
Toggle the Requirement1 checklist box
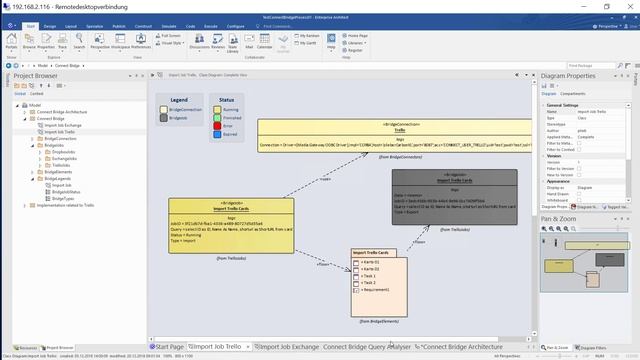[x=356, y=290]
